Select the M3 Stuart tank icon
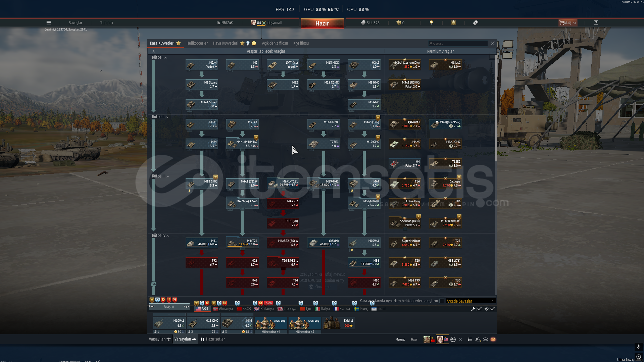The image size is (644, 362). (202, 85)
